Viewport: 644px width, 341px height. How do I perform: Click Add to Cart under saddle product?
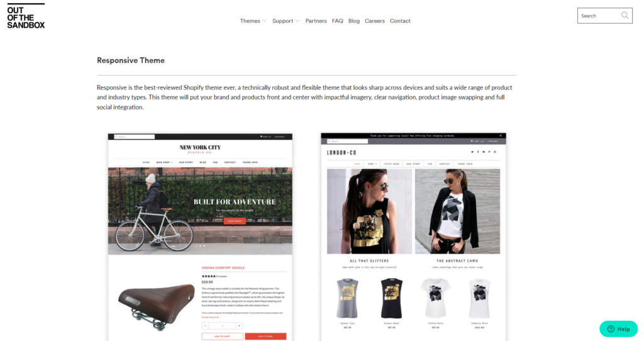click(222, 337)
